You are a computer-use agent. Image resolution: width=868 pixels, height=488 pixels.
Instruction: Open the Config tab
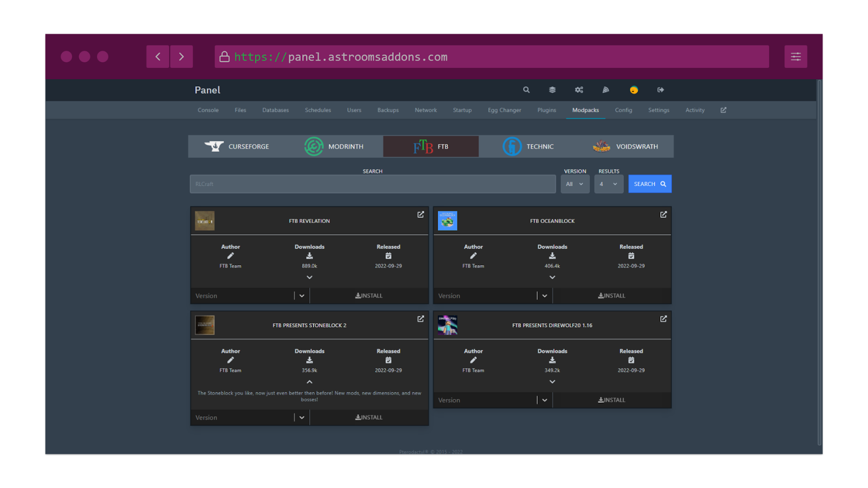[623, 110]
